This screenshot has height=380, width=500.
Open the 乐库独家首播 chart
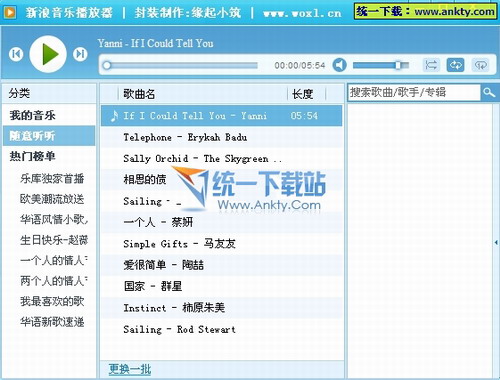pyautogui.click(x=52, y=179)
